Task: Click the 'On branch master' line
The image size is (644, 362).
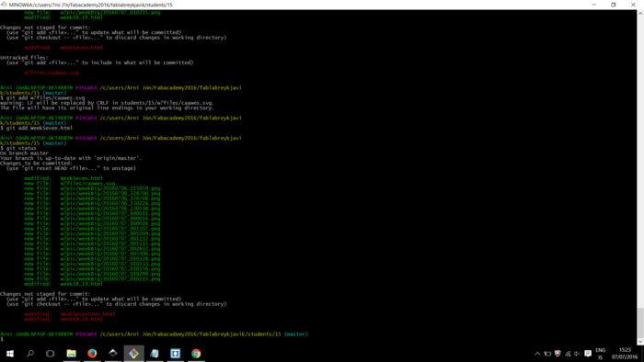Action: tap(24, 153)
